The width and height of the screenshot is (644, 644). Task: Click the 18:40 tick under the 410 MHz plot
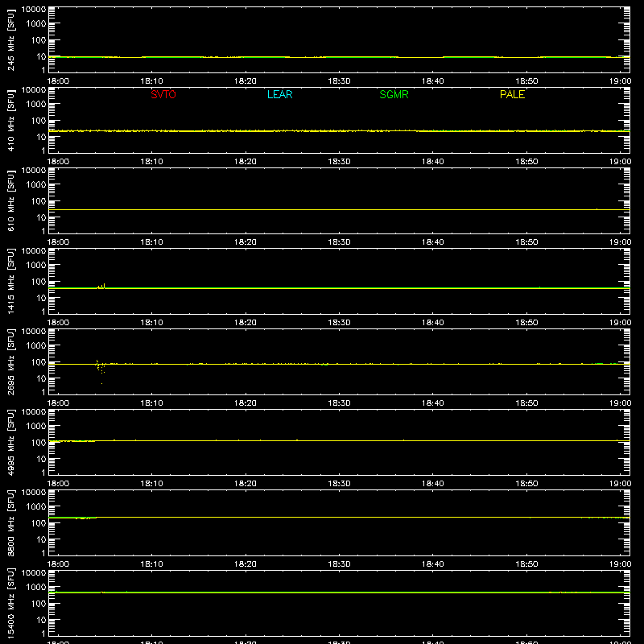433,162
